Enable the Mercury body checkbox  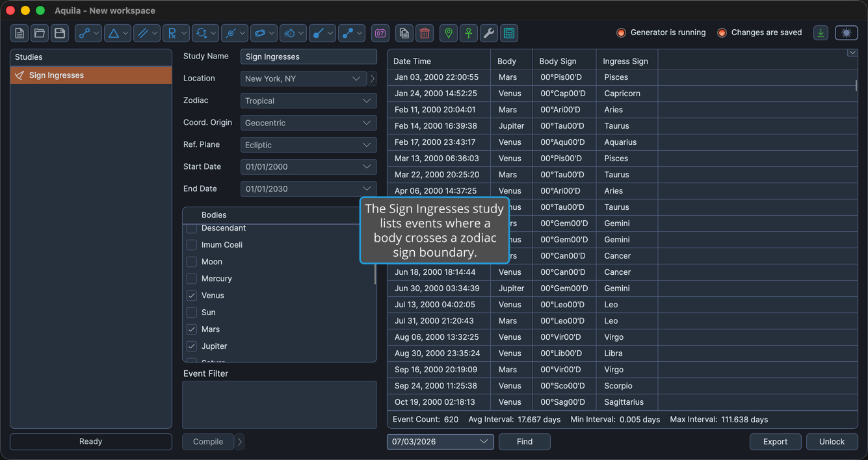point(192,279)
